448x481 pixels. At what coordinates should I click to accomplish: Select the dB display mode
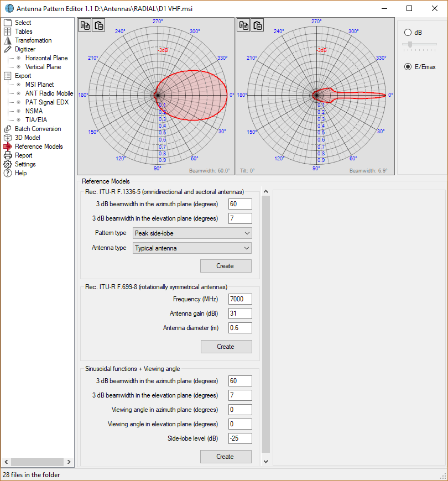tap(408, 32)
